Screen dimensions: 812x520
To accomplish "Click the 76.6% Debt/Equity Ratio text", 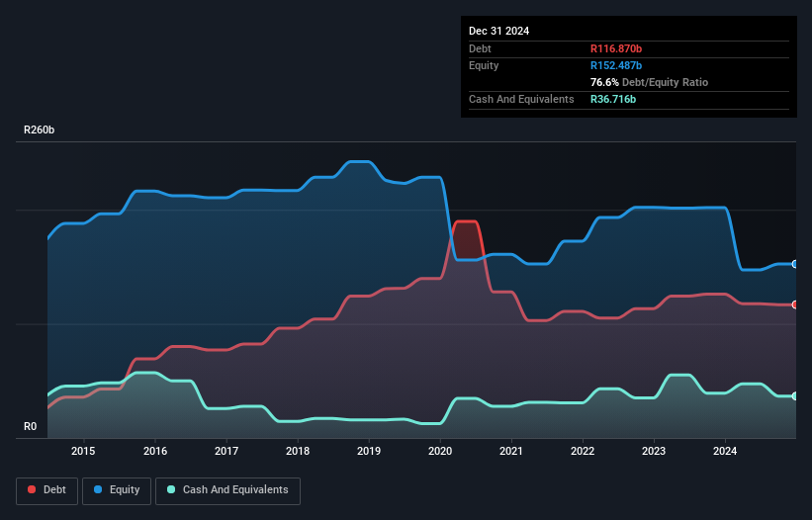I will coord(649,82).
